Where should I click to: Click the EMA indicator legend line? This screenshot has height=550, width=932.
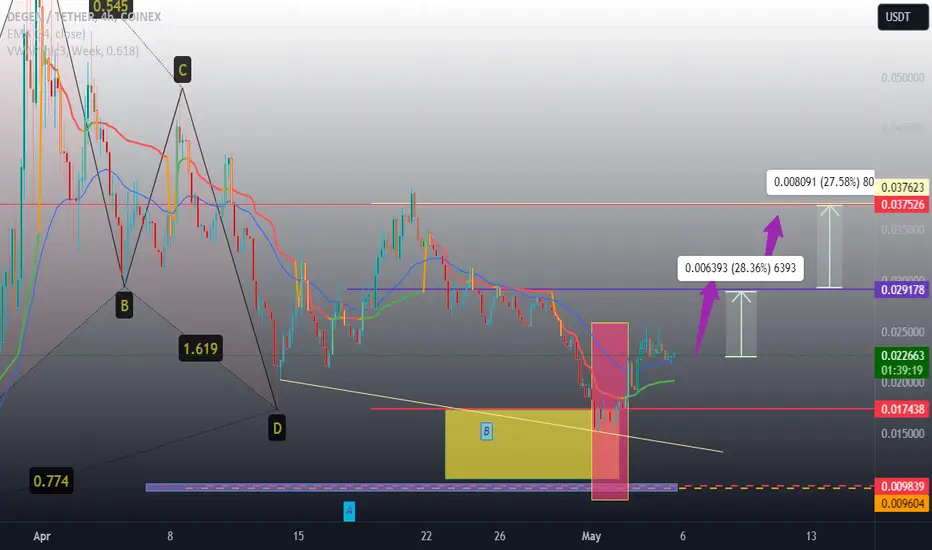46,34
